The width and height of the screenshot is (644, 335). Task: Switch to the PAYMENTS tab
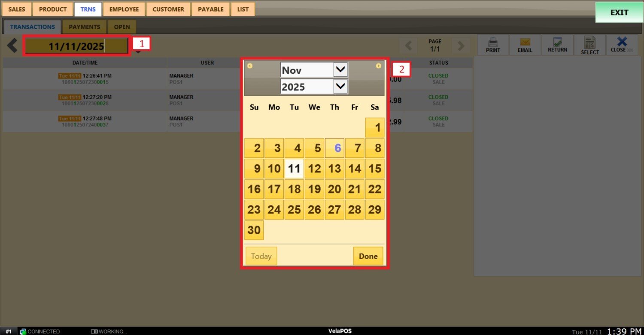(84, 27)
